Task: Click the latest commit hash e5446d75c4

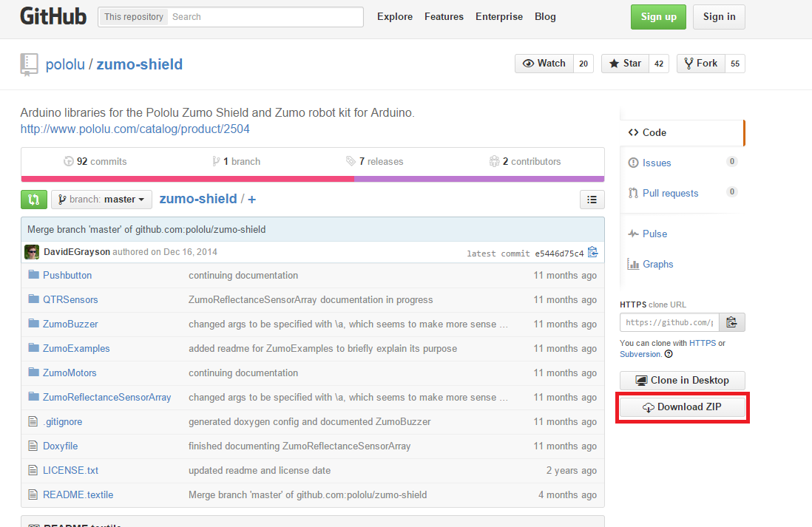Action: (x=559, y=254)
